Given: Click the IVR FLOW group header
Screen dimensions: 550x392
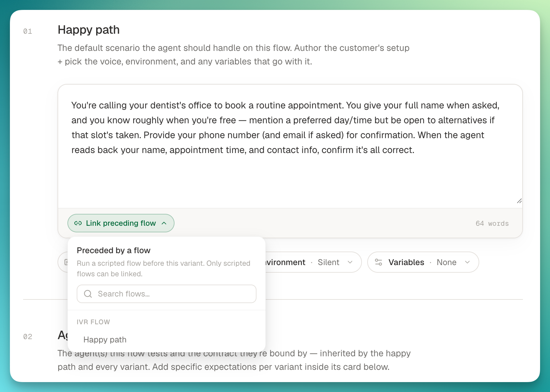Looking at the screenshot, I should (93, 322).
